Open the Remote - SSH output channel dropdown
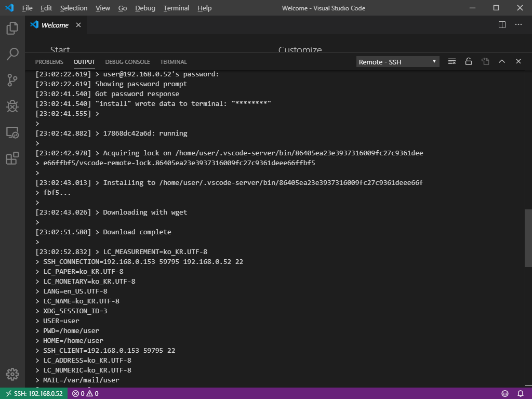Viewport: 532px width, 399px height. [x=397, y=62]
